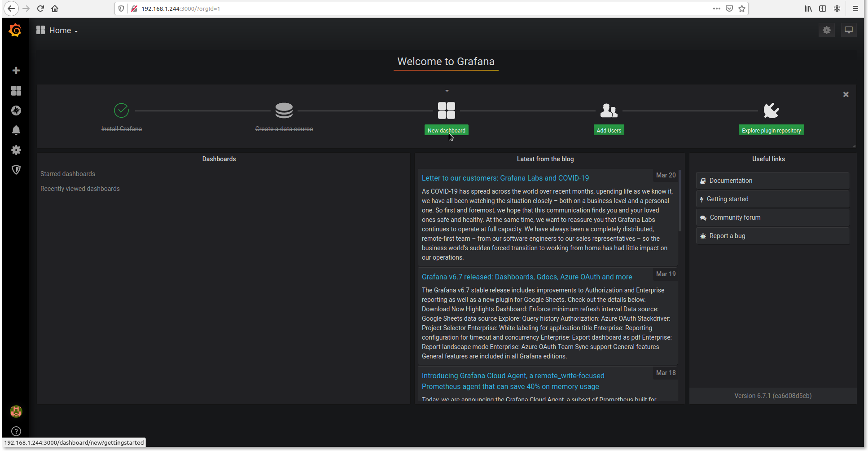
Task: Click the green checkmark Install Grafana icon
Action: [x=121, y=110]
